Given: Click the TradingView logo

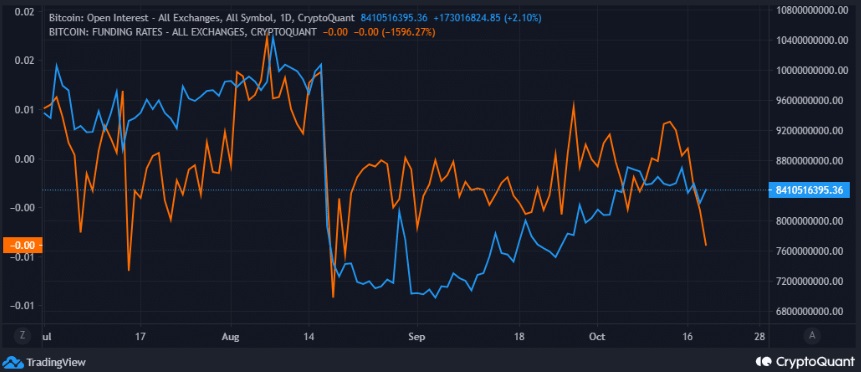Looking at the screenshot, I should (43, 362).
